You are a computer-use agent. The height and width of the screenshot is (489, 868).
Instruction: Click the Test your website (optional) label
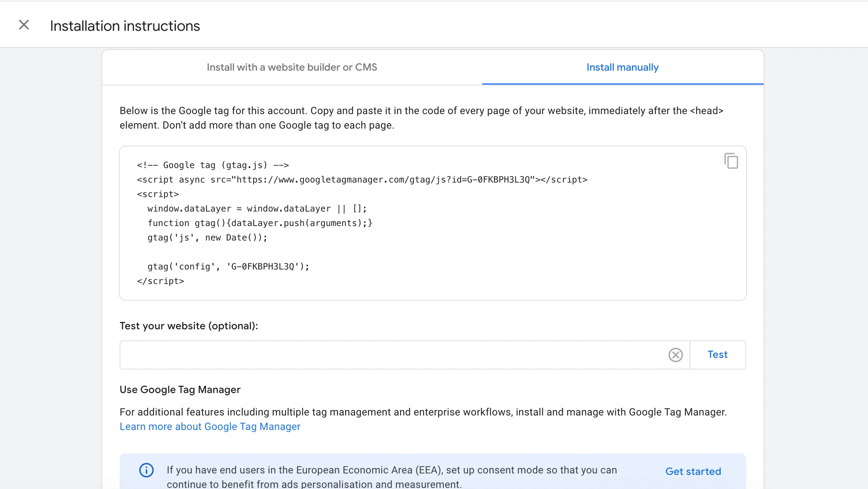coord(189,326)
